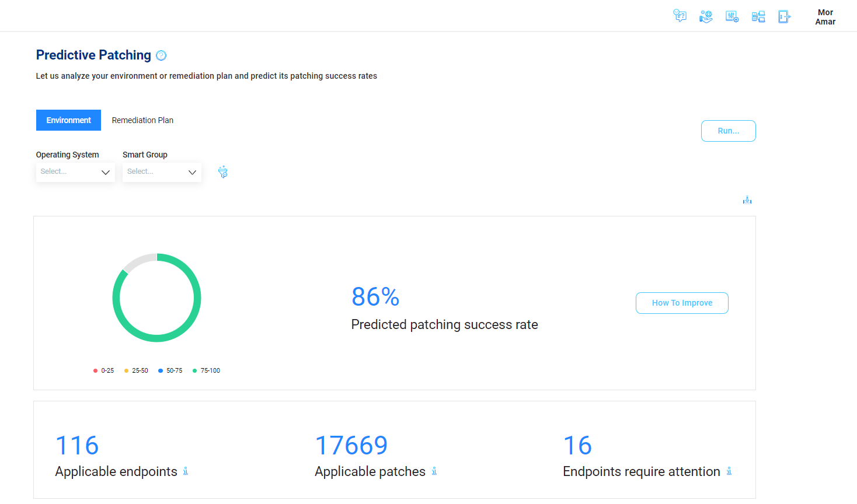This screenshot has width=857, height=504.
Task: Click the logout icon in the top bar
Action: 784,16
